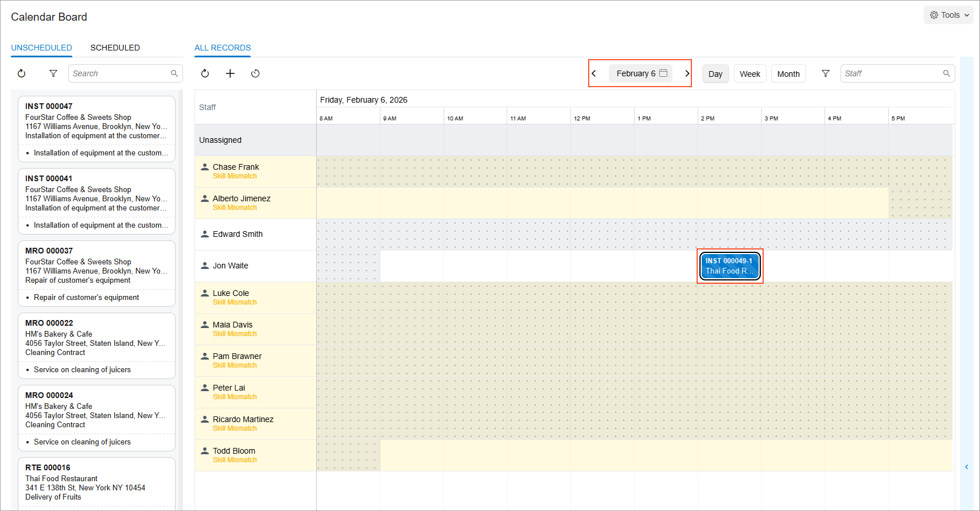This screenshot has height=511, width=980.
Task: Select the INST 000049-1 appointment block
Action: pyautogui.click(x=730, y=266)
